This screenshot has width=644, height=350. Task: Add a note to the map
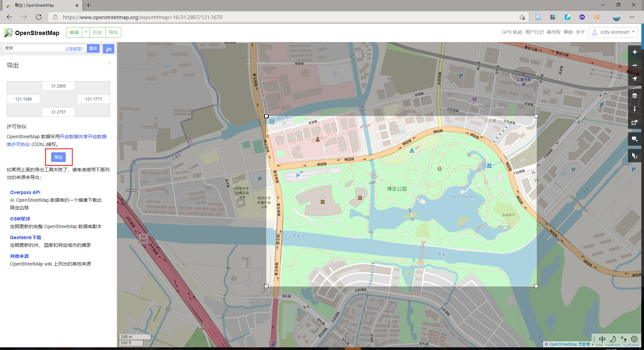pos(635,139)
